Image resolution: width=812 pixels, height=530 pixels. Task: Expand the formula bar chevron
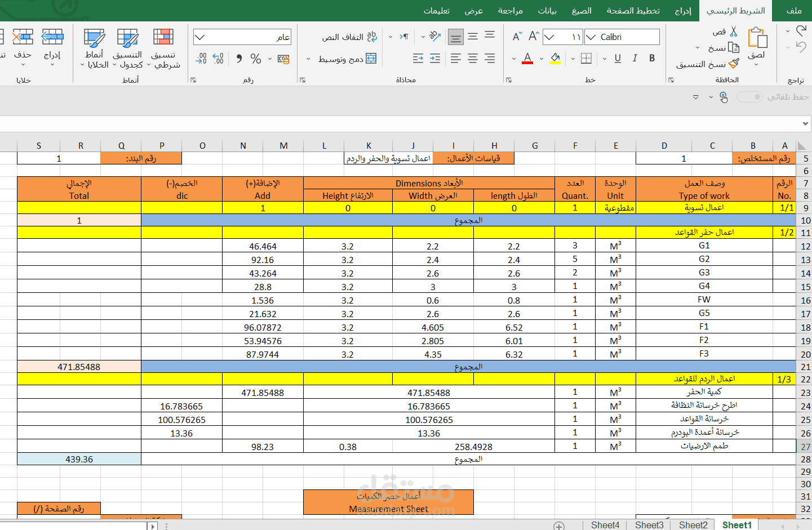pos(805,123)
